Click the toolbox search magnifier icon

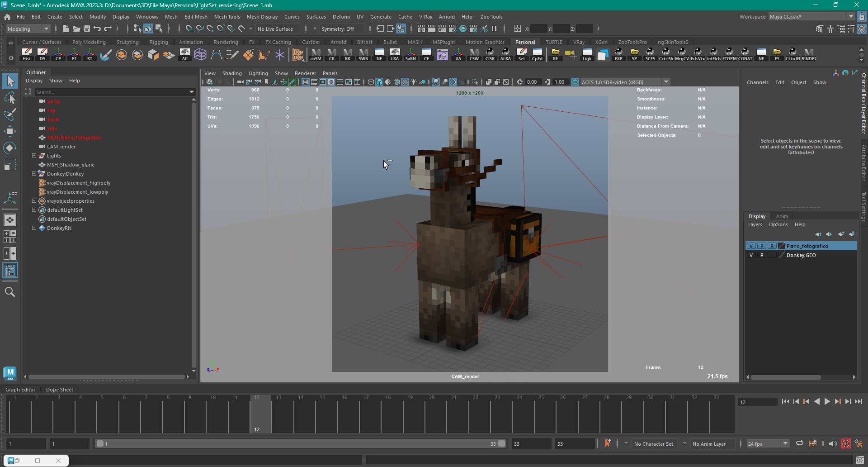tap(10, 292)
